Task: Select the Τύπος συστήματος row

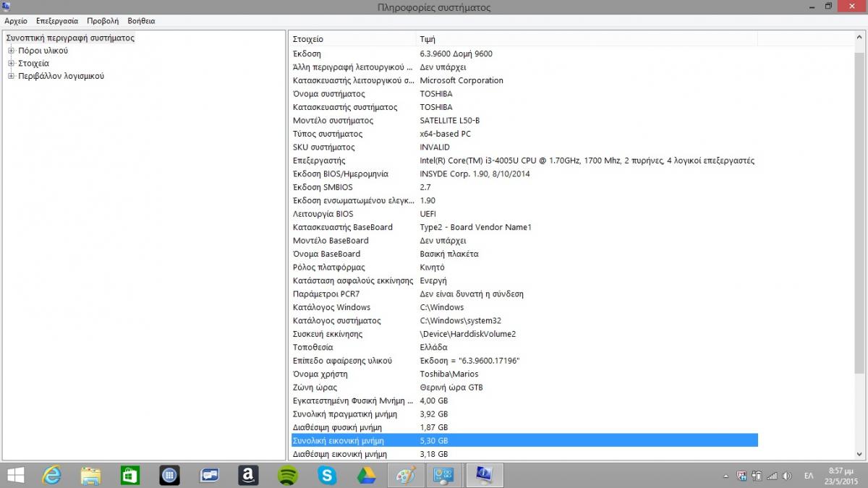Action: pyautogui.click(x=524, y=134)
